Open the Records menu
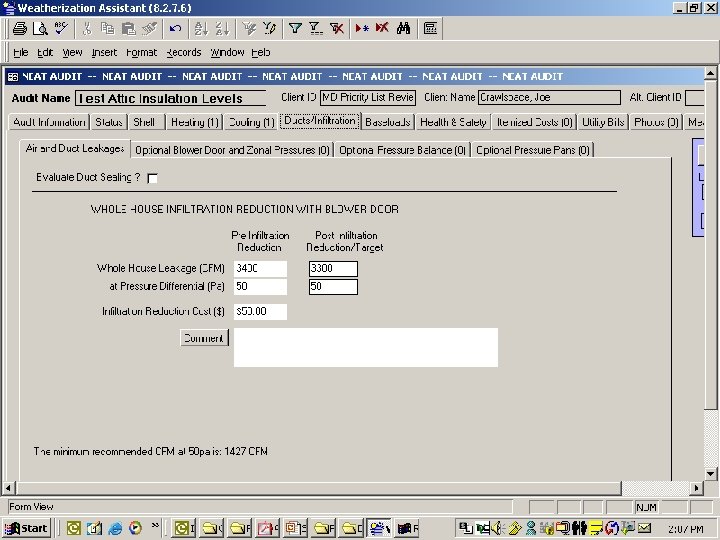720x540 pixels. 184,52
